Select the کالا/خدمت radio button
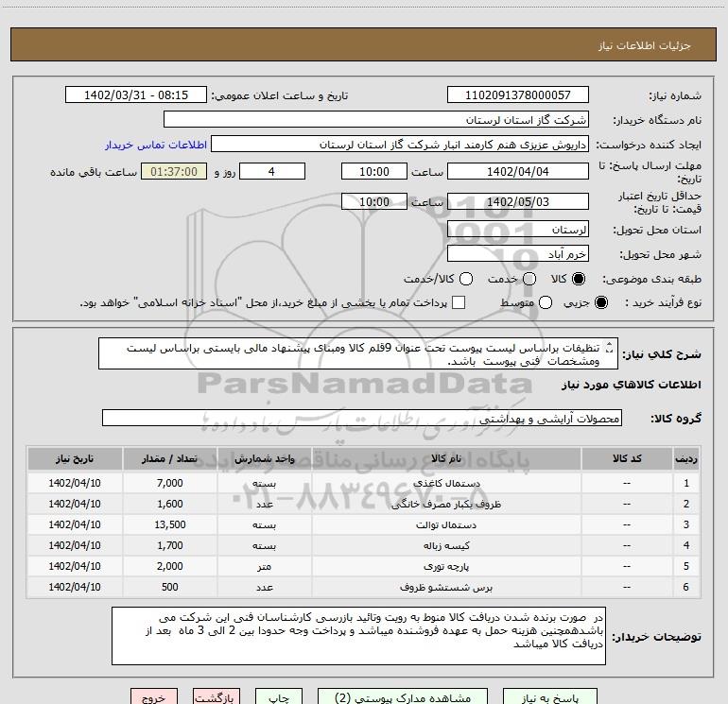Image resolution: width=728 pixels, height=704 pixels. [466, 279]
